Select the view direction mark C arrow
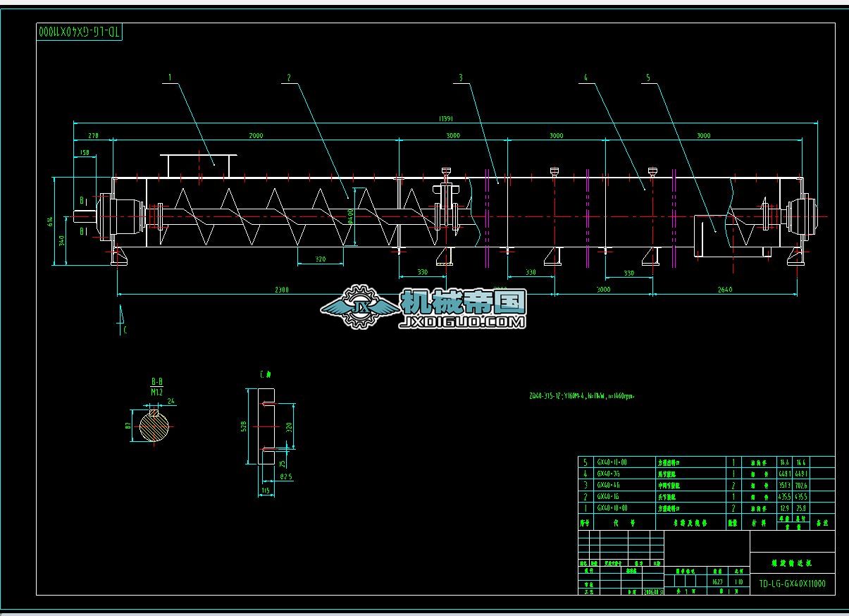Screen dimensions: 849x616 click(122, 319)
